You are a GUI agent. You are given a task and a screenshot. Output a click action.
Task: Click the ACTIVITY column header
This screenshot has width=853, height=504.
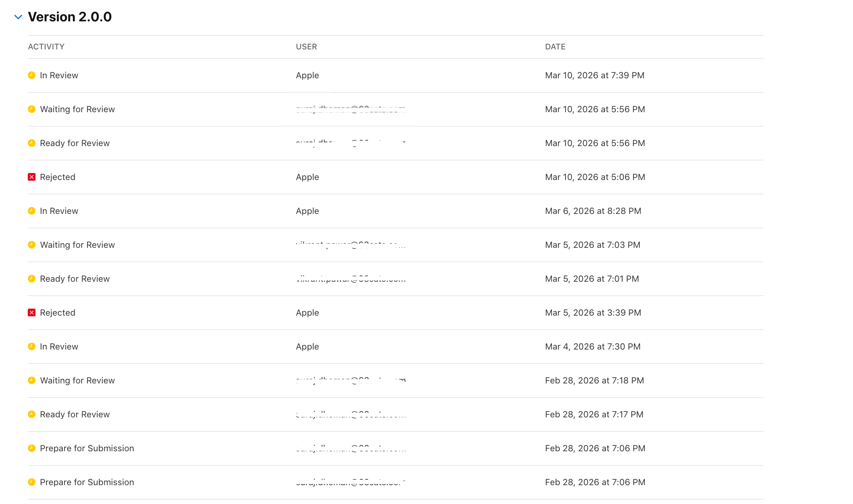pos(46,47)
